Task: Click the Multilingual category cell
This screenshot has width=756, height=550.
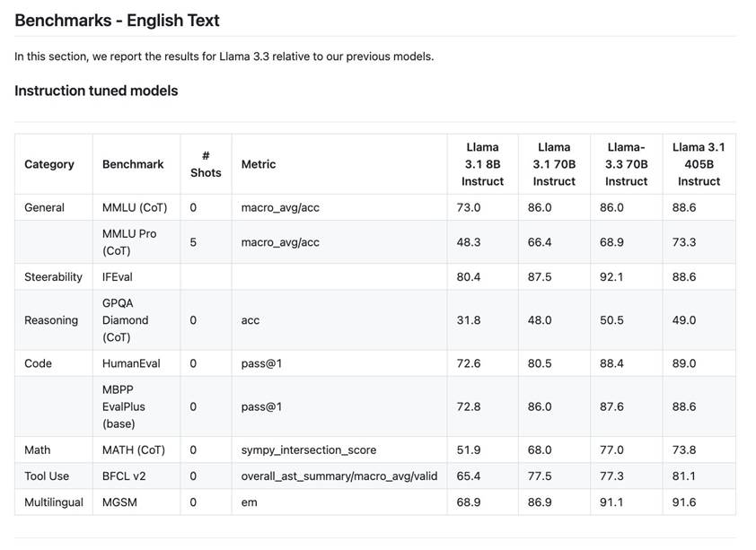Action: (x=54, y=502)
